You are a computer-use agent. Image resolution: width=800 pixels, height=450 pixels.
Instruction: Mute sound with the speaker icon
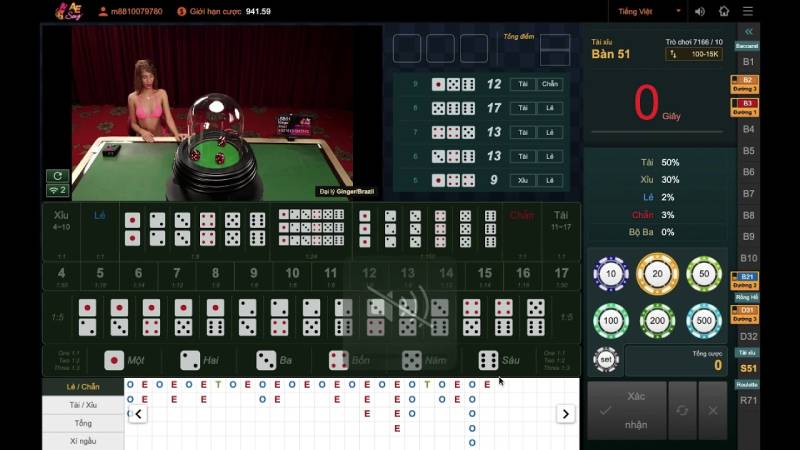click(x=698, y=12)
